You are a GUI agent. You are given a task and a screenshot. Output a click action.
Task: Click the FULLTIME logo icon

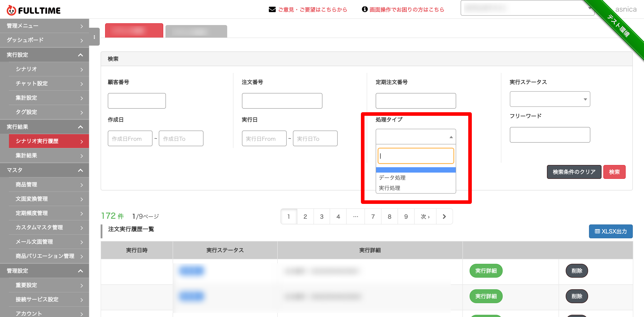click(x=11, y=10)
